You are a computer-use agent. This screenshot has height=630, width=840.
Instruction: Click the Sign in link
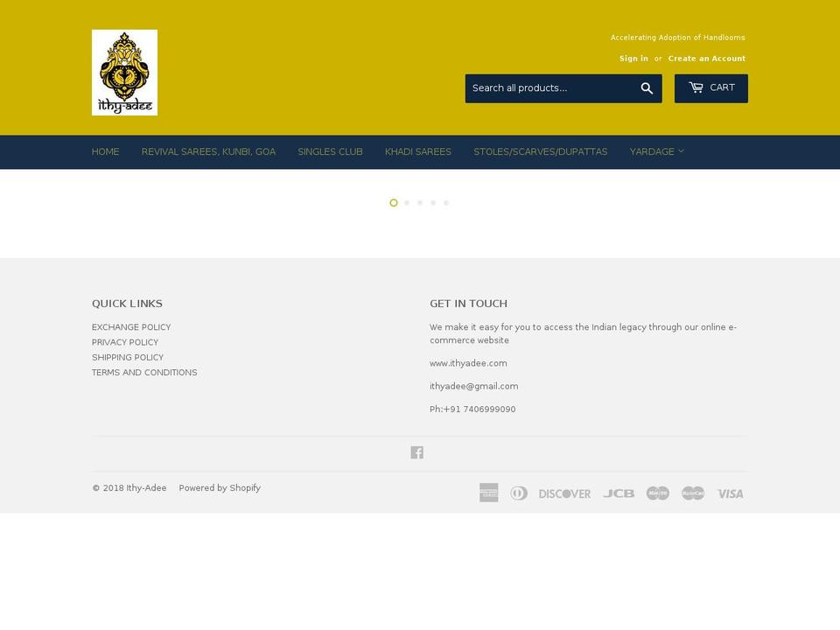point(633,59)
